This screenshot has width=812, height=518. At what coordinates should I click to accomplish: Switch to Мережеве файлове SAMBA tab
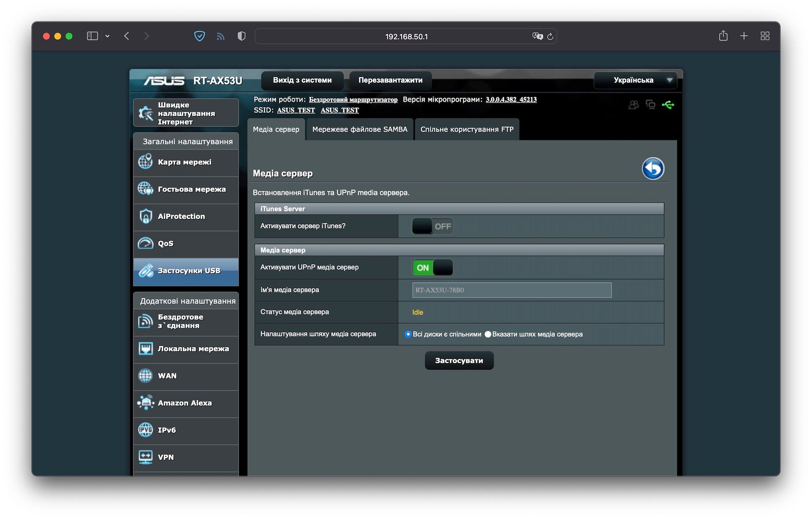click(360, 129)
